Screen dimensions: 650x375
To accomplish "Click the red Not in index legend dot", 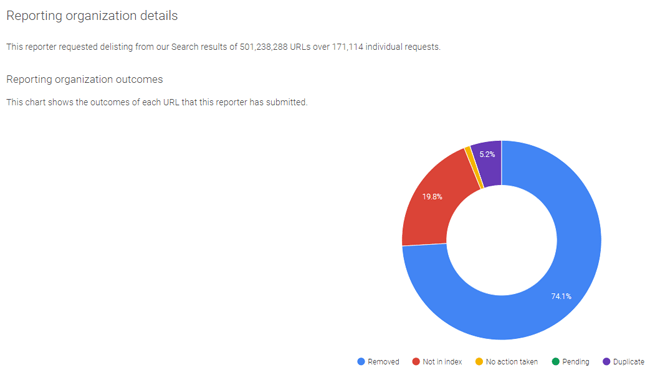I will [416, 361].
